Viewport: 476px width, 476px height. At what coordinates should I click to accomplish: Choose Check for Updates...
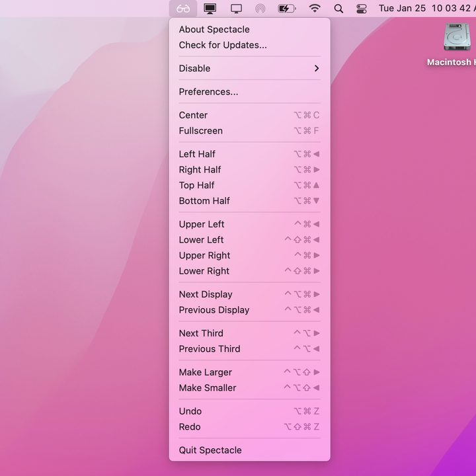[x=249, y=45]
